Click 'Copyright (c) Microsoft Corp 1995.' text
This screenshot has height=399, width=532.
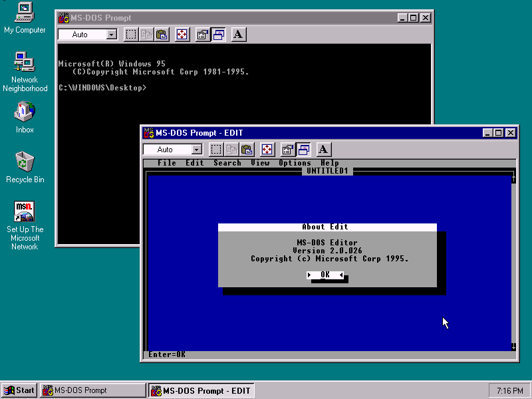pos(329,259)
